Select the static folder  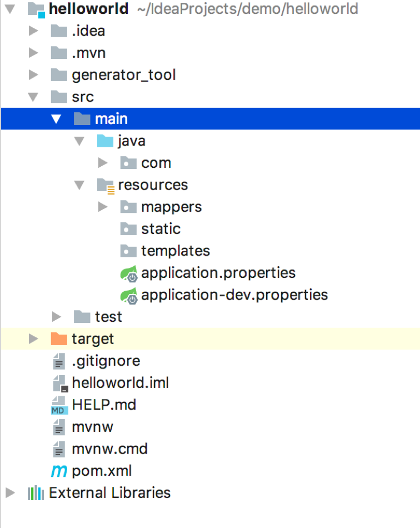point(161,229)
